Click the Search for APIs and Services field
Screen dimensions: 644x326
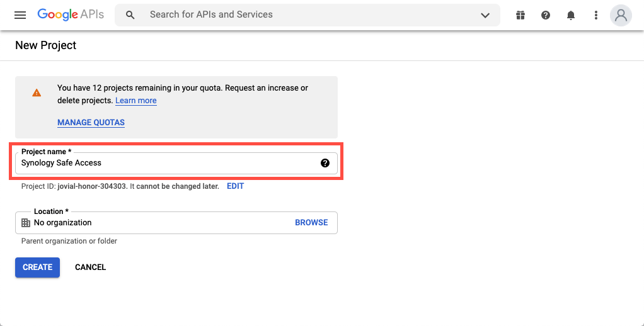click(308, 15)
